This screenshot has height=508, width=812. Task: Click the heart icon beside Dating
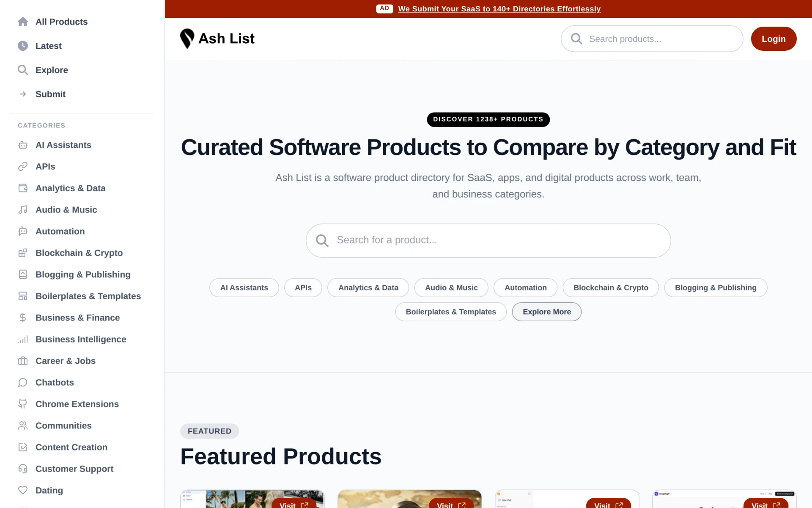23,490
